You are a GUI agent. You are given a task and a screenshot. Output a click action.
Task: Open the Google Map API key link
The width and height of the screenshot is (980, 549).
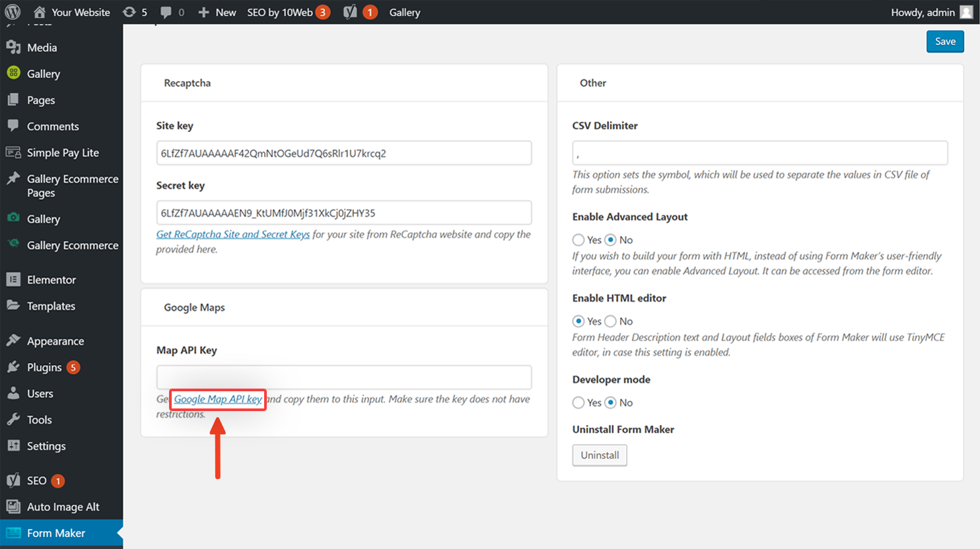tap(218, 399)
